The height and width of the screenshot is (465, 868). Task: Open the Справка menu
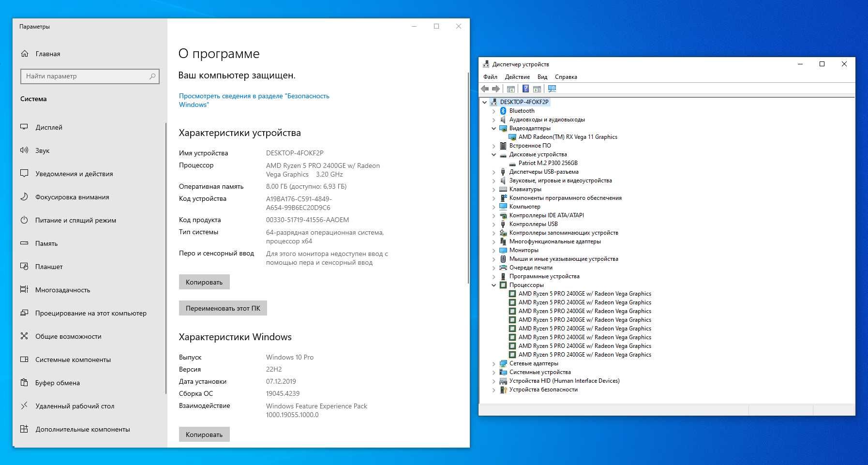566,77
